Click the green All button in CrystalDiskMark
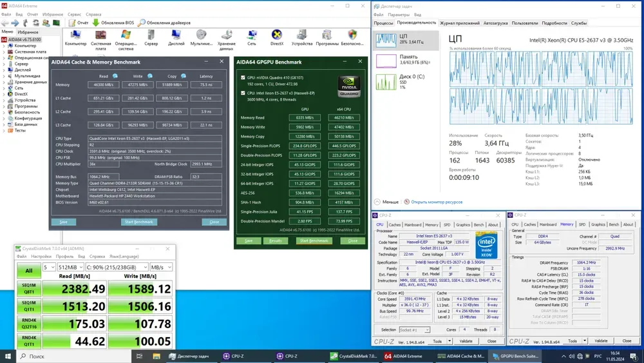This screenshot has width=644, height=363. click(x=28, y=271)
